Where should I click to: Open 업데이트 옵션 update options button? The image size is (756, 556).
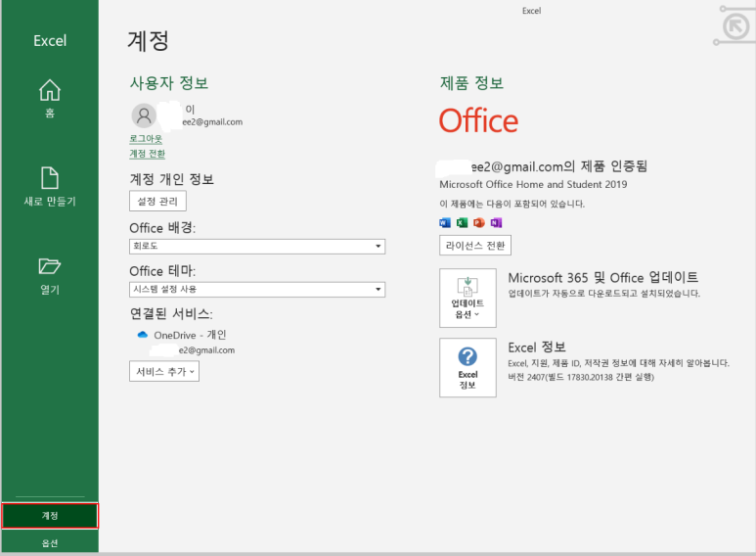pos(467,299)
